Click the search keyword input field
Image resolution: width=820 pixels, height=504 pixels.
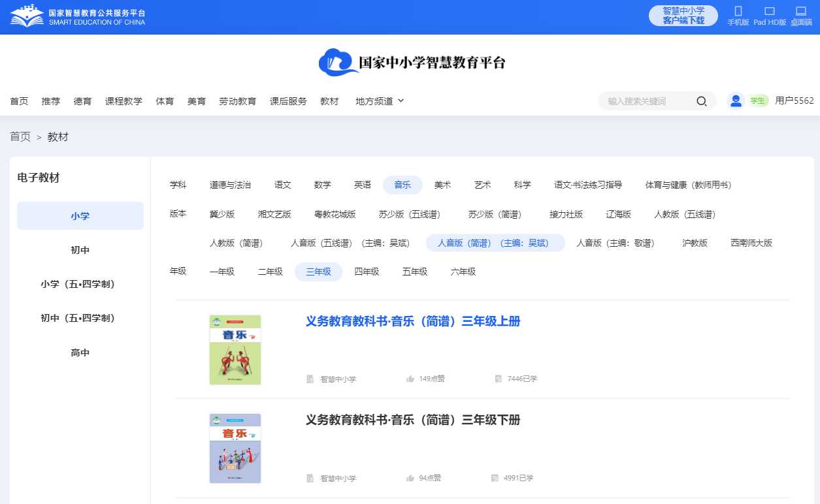[647, 101]
